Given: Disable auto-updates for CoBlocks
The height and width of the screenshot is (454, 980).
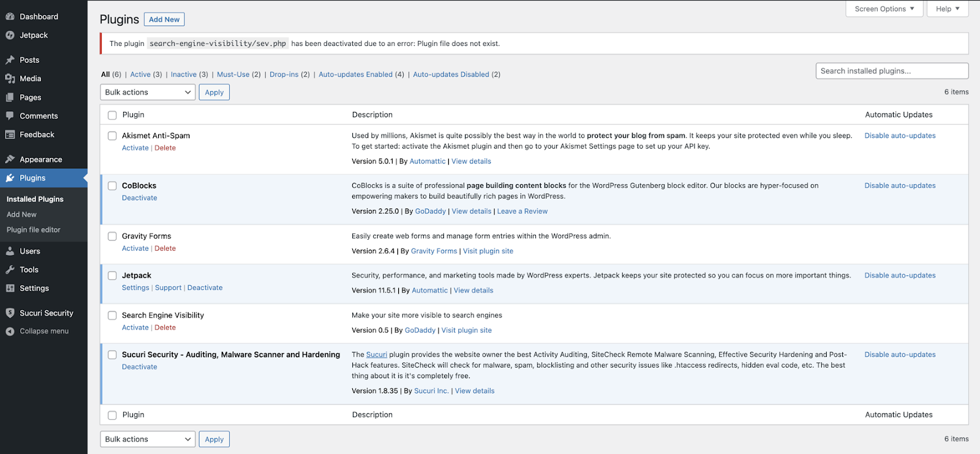Looking at the screenshot, I should (x=900, y=186).
